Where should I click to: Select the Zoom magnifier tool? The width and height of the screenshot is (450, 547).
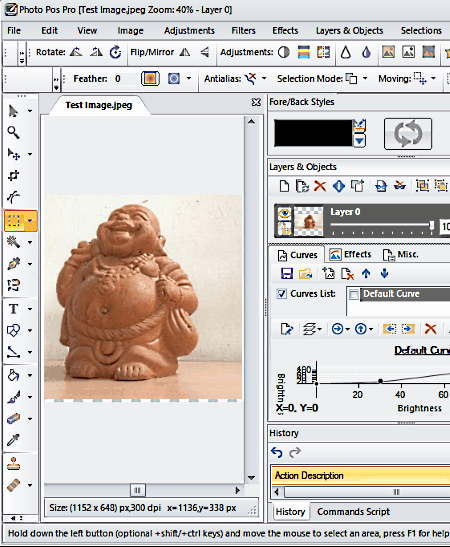pyautogui.click(x=13, y=133)
